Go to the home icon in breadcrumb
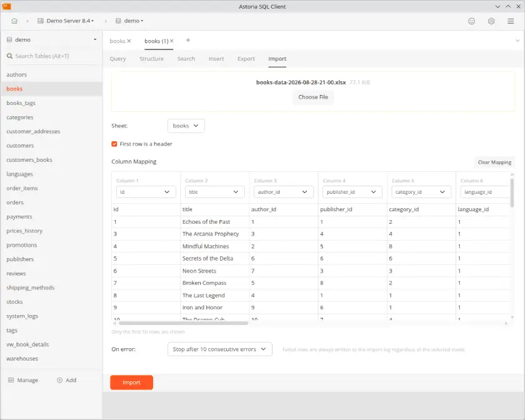Image resolution: width=525 pixels, height=420 pixels. [x=14, y=21]
